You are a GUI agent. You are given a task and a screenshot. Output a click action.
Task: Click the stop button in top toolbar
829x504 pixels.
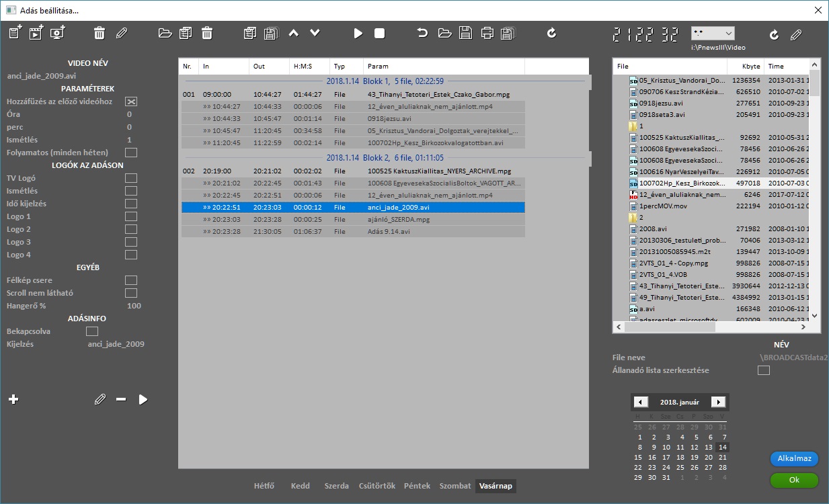[x=379, y=33]
